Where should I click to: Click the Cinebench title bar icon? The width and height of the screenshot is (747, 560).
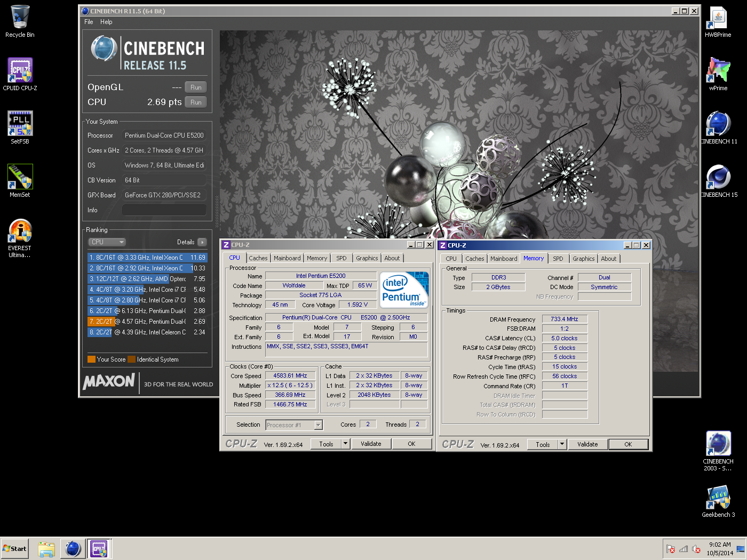pos(85,11)
